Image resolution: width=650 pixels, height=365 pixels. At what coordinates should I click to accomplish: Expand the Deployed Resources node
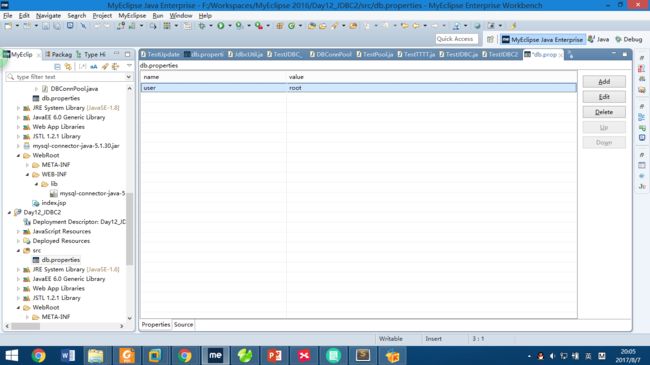coord(18,241)
